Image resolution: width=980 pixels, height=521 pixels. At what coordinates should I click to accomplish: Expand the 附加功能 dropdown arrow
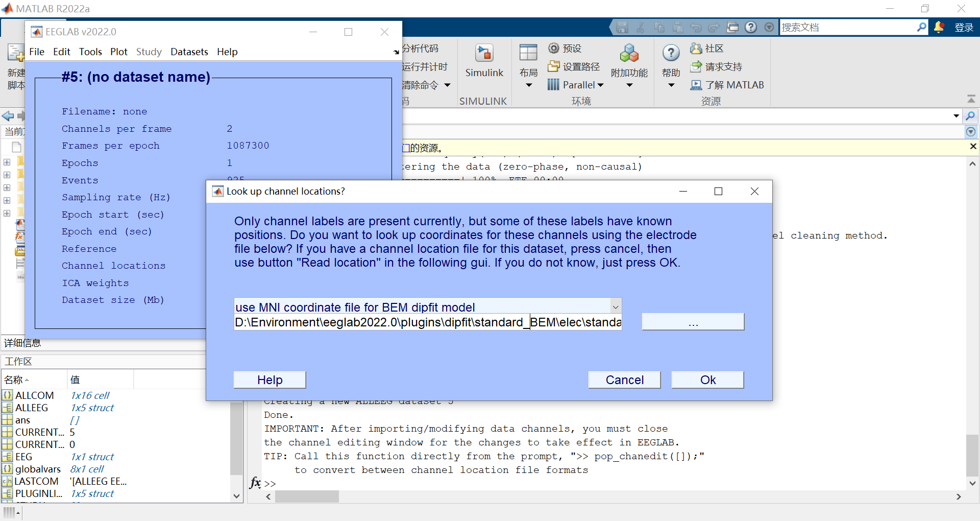(629, 85)
